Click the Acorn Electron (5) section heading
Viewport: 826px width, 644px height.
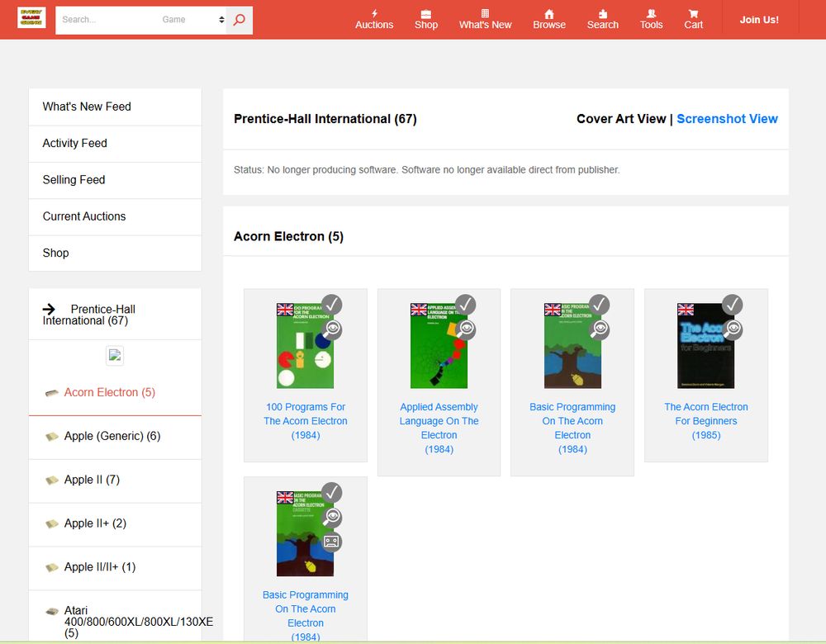[x=288, y=236]
